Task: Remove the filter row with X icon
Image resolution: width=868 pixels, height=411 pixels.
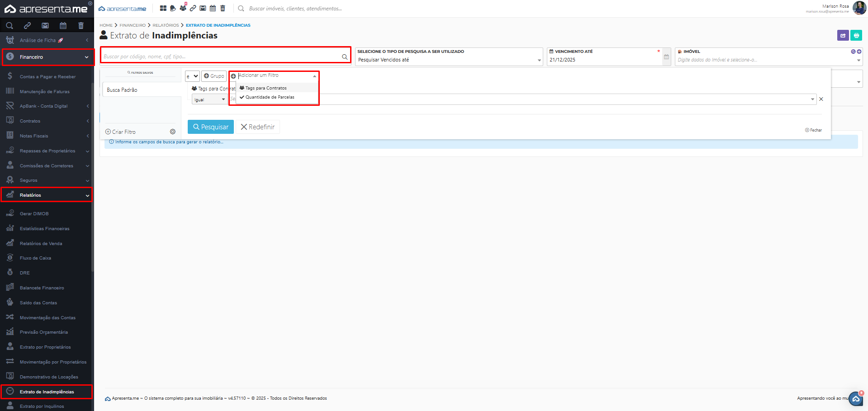Action: pyautogui.click(x=821, y=99)
